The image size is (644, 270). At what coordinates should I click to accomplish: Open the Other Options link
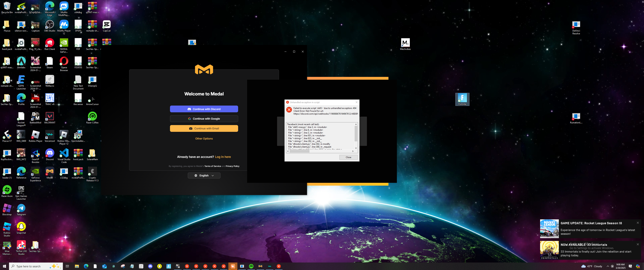pyautogui.click(x=204, y=139)
